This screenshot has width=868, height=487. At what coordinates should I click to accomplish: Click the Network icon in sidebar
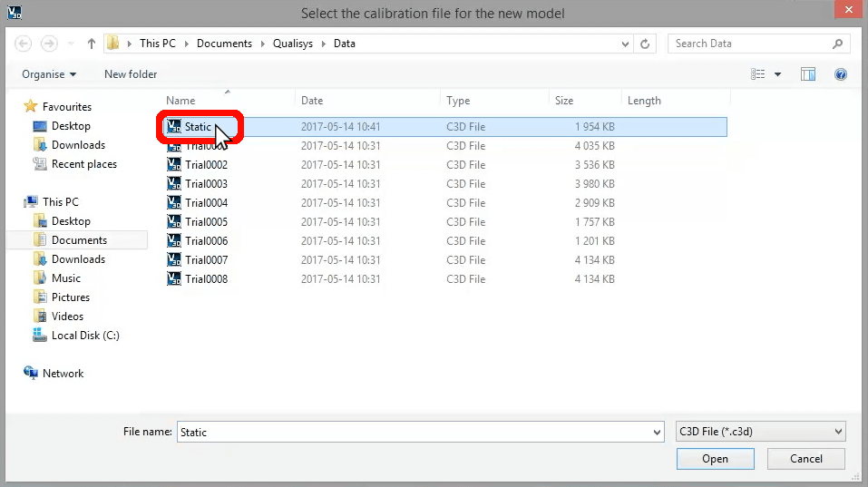(31, 374)
